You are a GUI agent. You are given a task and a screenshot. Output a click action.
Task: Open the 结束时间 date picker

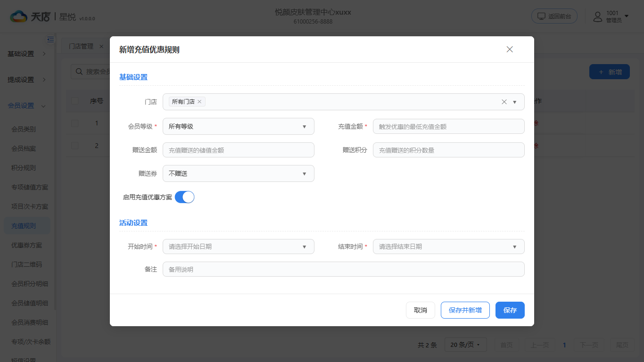(x=448, y=247)
